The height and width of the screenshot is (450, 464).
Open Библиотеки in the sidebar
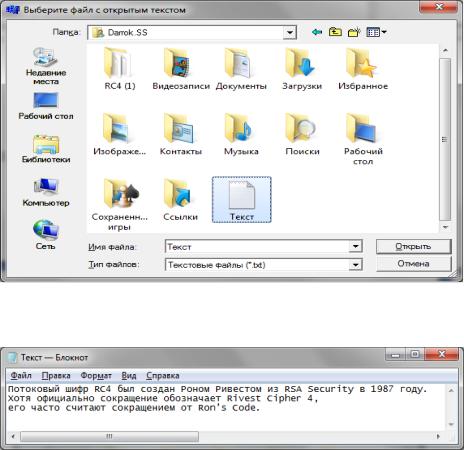point(46,149)
